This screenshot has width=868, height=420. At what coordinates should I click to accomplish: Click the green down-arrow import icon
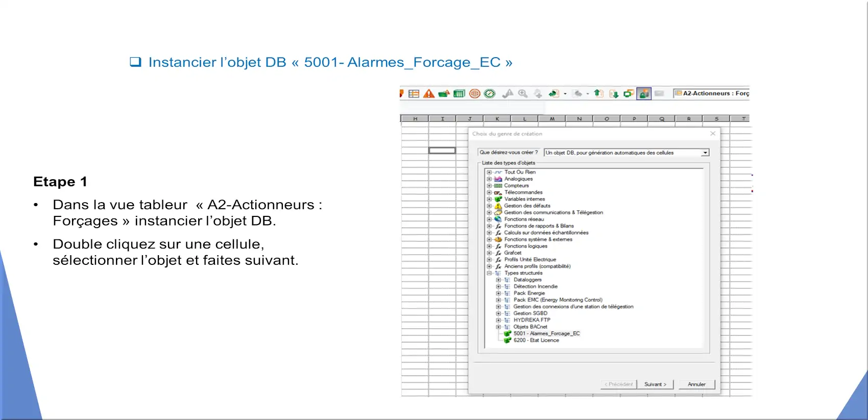[614, 94]
